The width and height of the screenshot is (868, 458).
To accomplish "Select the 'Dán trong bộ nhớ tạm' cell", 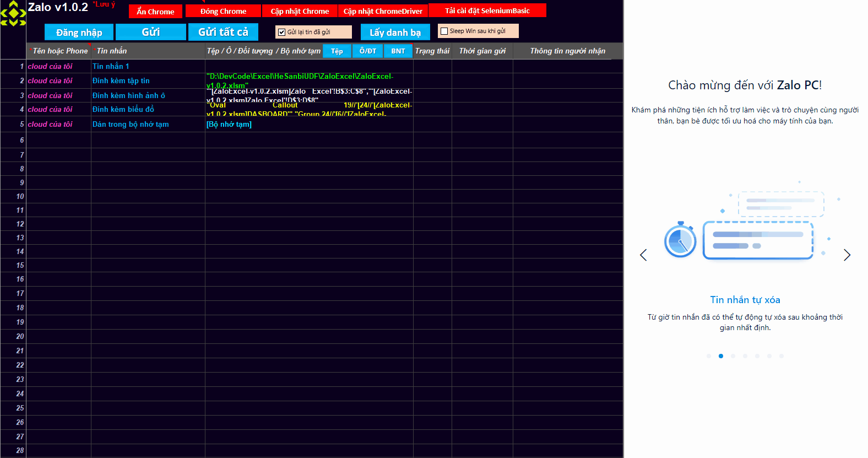I will [148, 124].
